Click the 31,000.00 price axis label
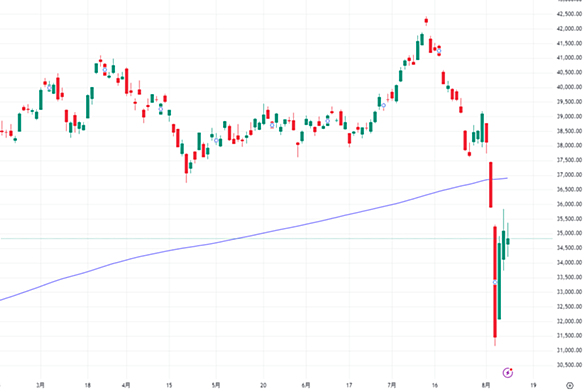Viewport: 586px width, 391px height. [x=569, y=350]
